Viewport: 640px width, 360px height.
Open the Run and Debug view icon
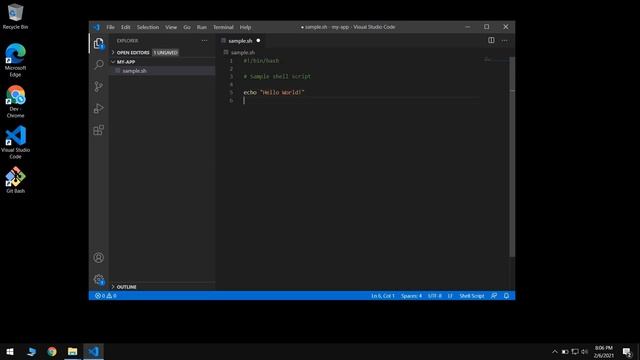click(99, 108)
